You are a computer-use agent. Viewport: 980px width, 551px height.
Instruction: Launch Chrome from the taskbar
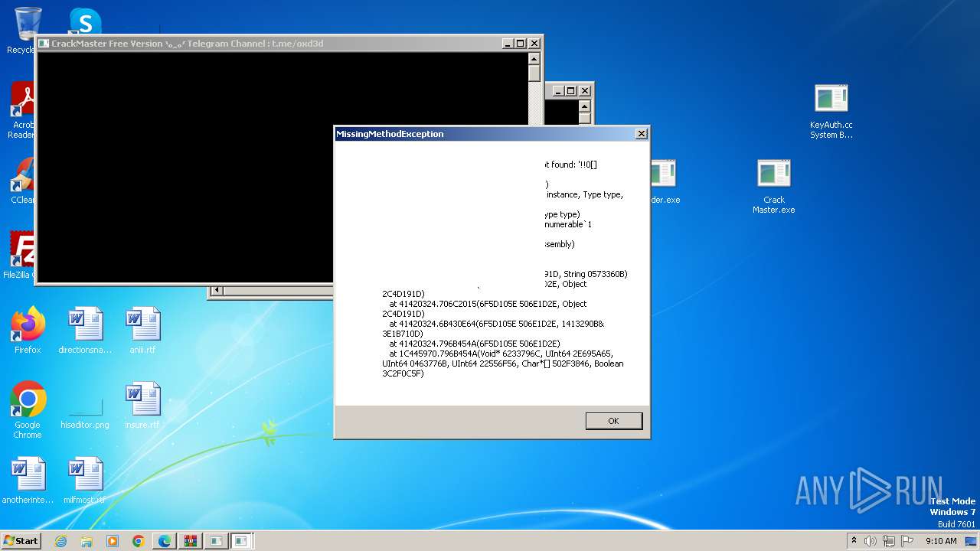139,541
